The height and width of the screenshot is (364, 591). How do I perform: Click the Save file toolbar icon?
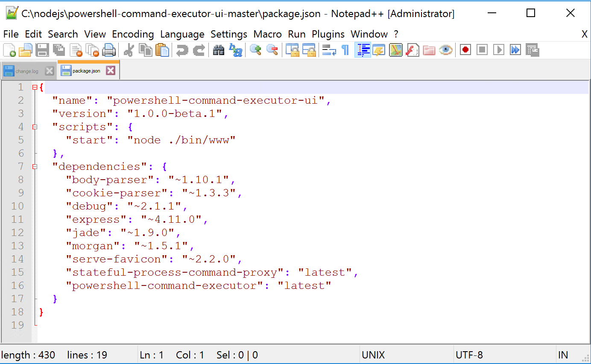click(42, 50)
